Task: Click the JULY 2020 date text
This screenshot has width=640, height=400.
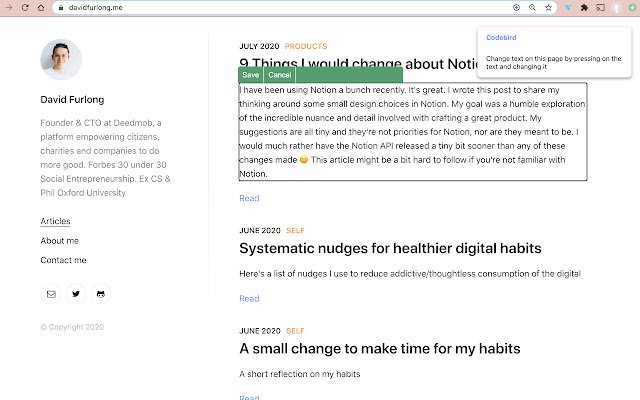Action: click(x=259, y=46)
